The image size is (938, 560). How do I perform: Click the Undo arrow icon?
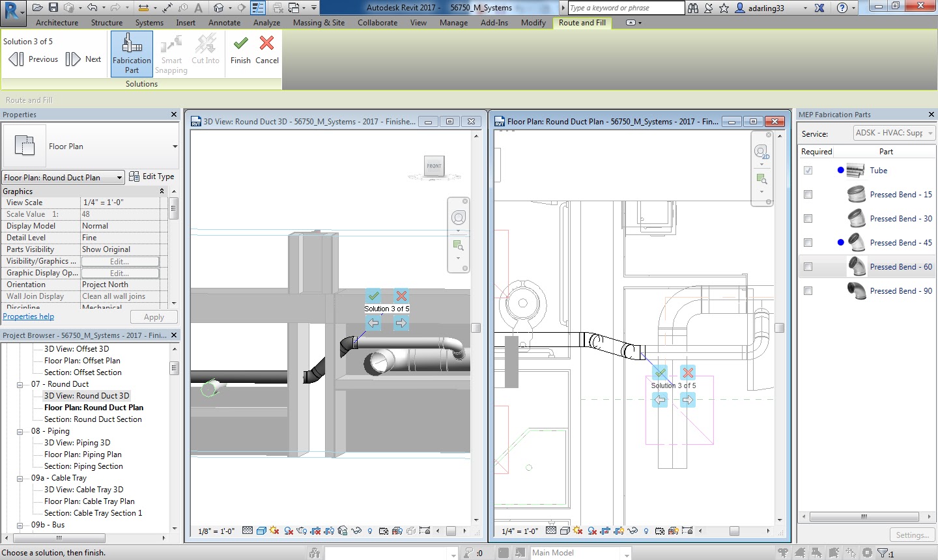[92, 8]
